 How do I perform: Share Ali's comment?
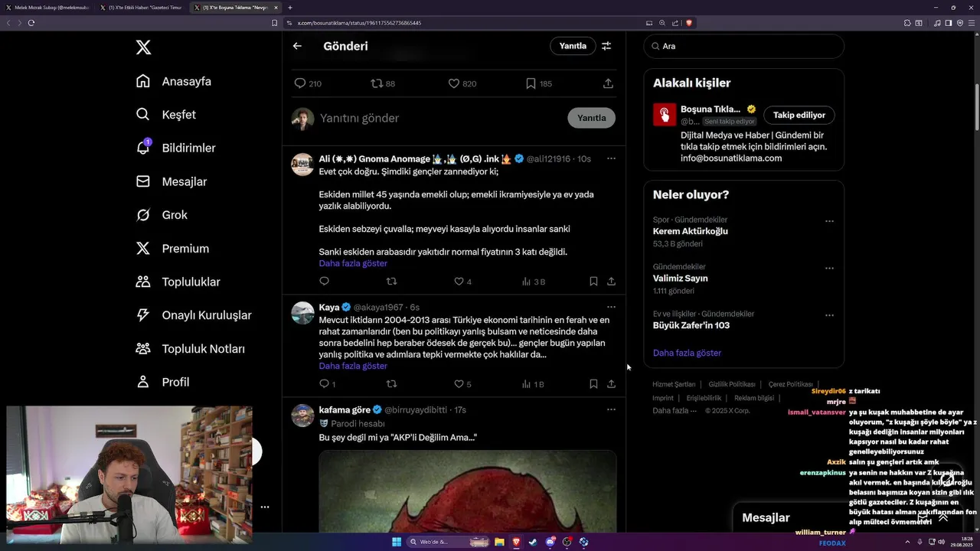click(611, 282)
